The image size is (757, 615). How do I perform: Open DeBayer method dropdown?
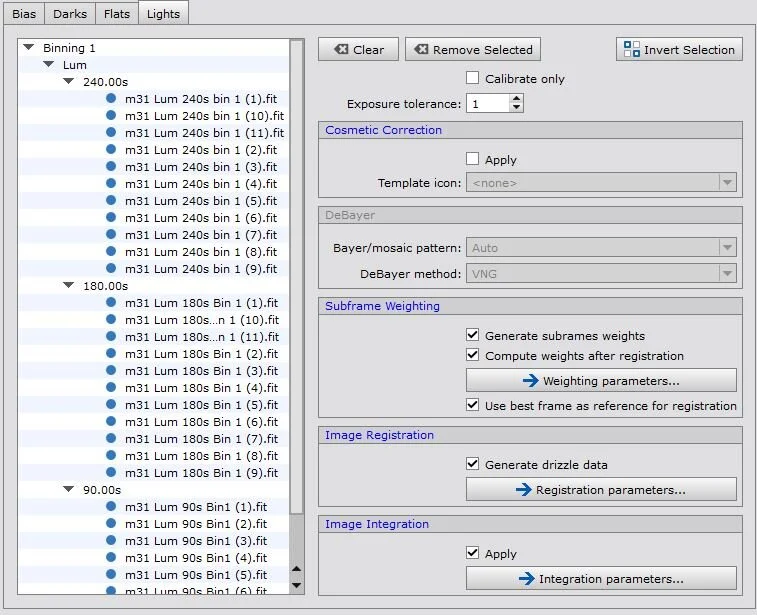click(x=601, y=274)
